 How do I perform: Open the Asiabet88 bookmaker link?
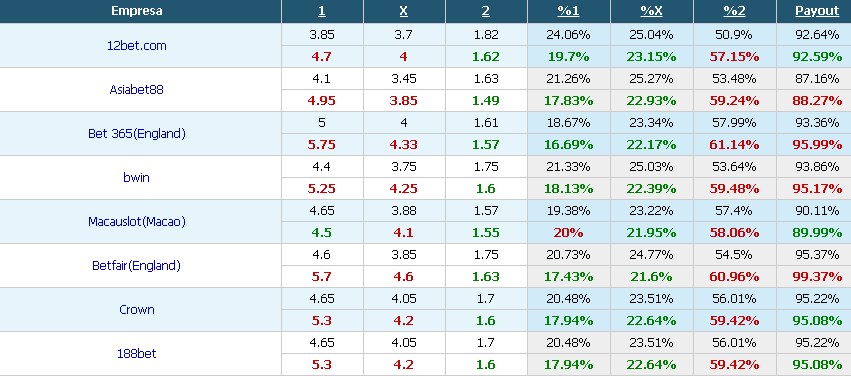136,90
